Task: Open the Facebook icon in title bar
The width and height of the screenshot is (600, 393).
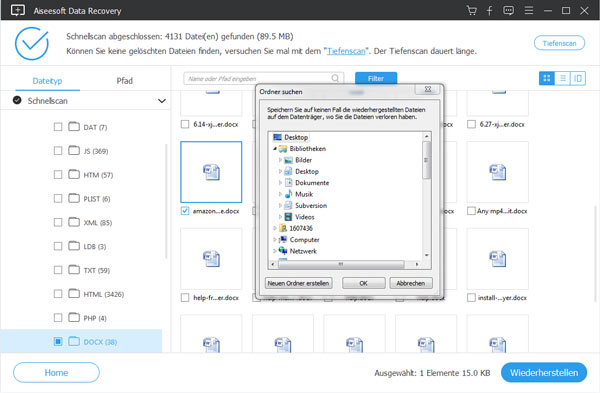Action: [x=489, y=10]
